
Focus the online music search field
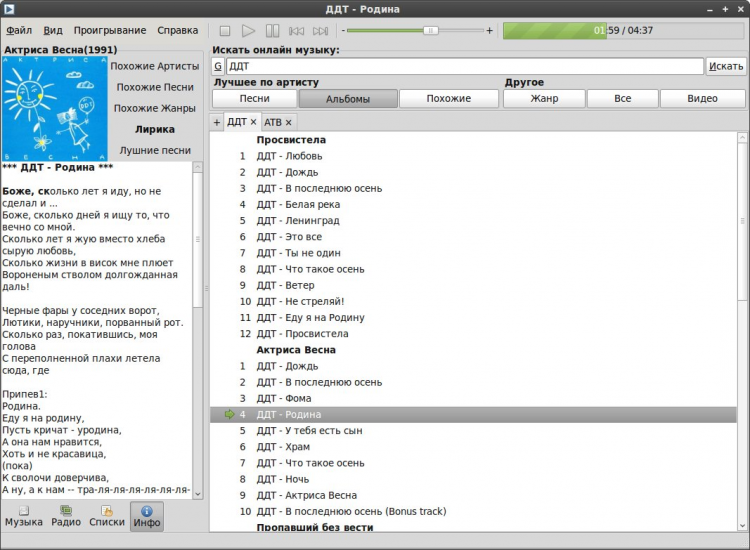point(464,66)
